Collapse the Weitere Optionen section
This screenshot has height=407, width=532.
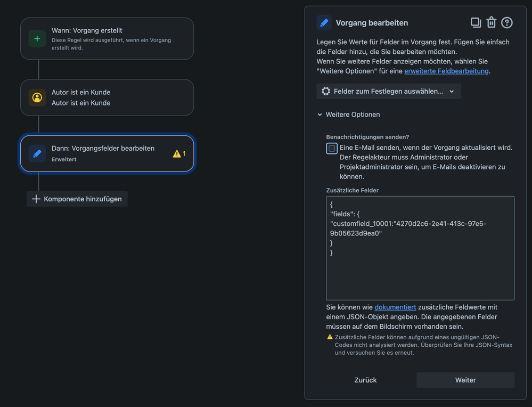tap(348, 115)
